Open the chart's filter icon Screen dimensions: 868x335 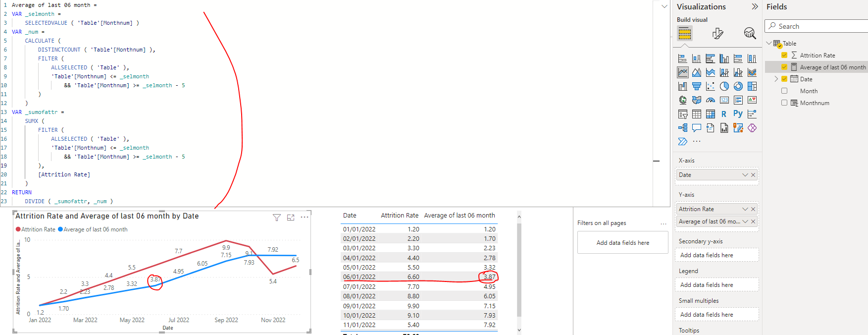(x=277, y=218)
